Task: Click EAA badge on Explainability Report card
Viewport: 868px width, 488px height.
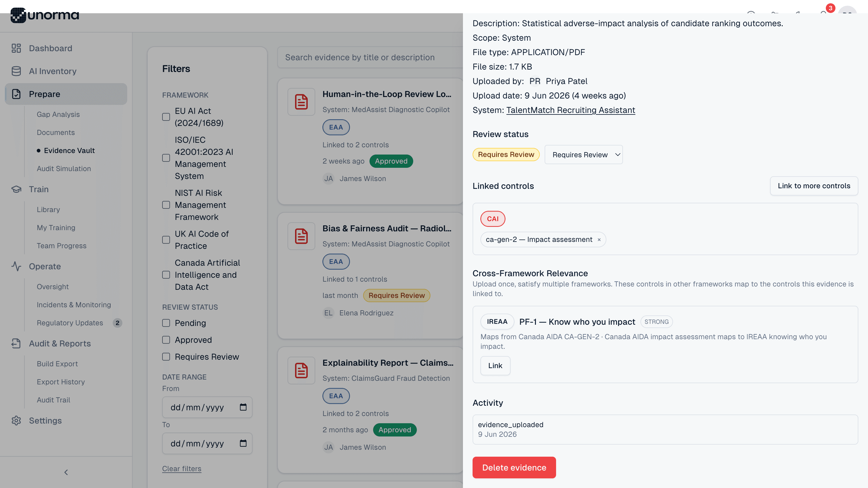Action: (x=336, y=396)
